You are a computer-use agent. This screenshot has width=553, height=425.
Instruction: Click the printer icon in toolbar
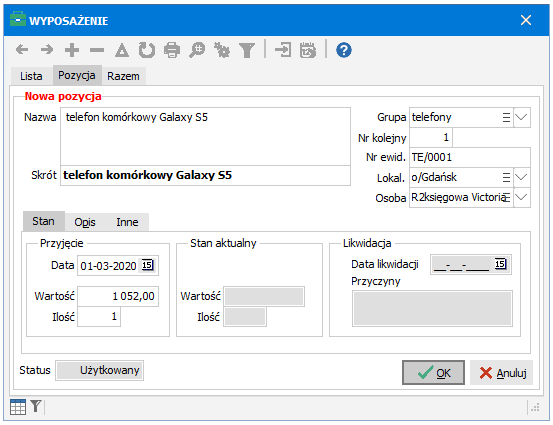(172, 50)
